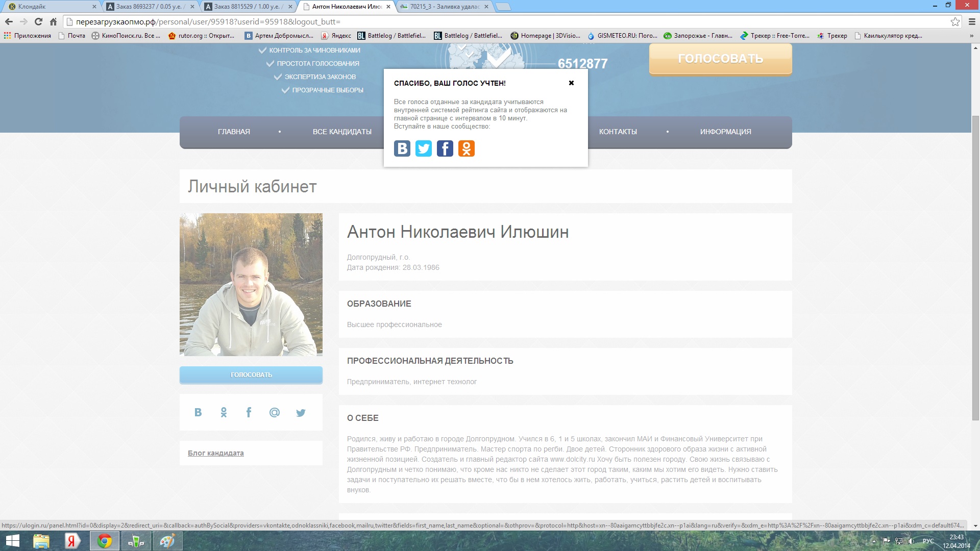Click the VKontakte icon in the popup
Screen dimensions: 980x551
pyautogui.click(x=402, y=148)
